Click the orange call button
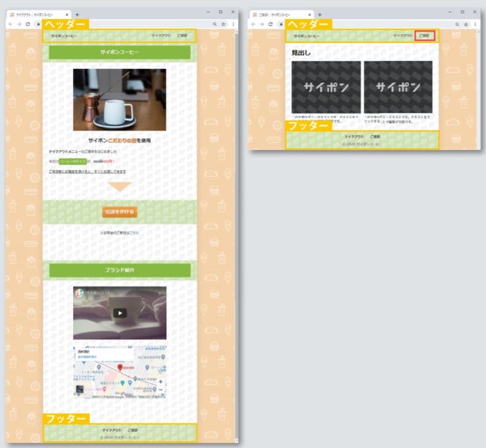Viewport: 486px width, 448px height. 120,212
